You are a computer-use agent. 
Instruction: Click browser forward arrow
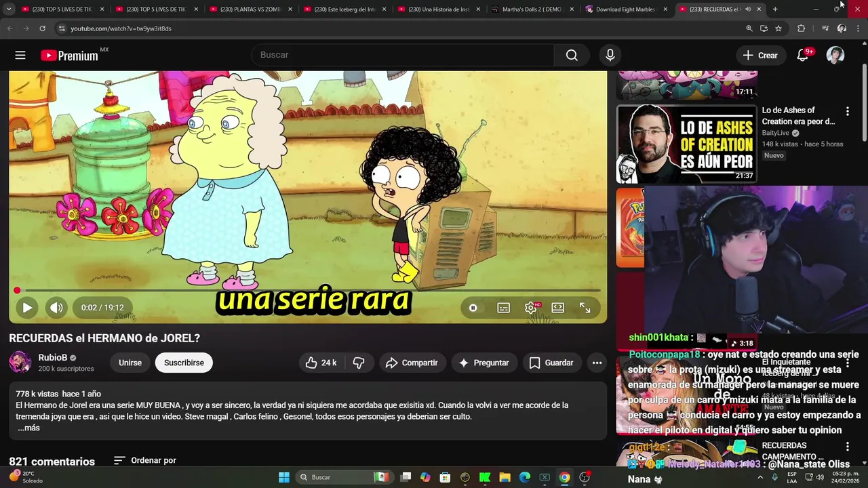click(x=26, y=28)
